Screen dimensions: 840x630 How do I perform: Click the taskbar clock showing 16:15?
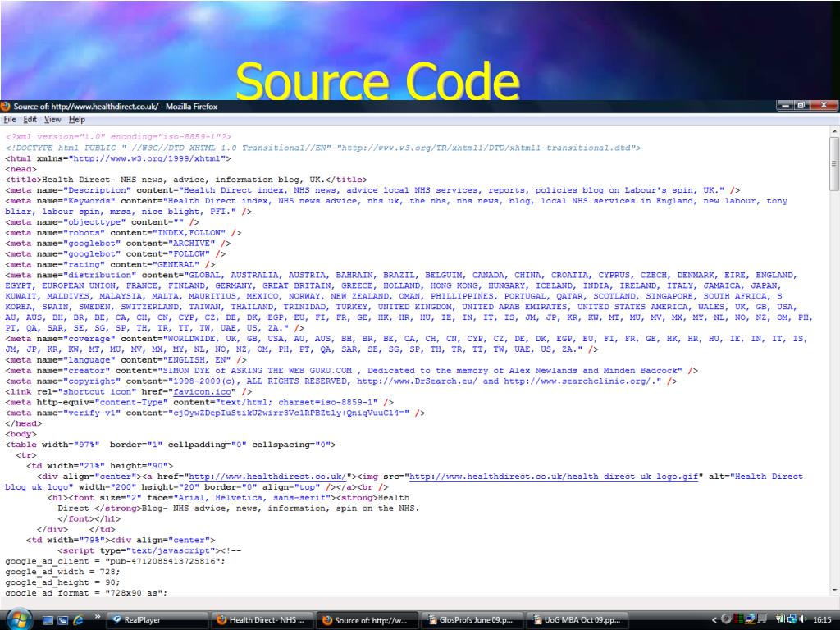[x=822, y=620]
